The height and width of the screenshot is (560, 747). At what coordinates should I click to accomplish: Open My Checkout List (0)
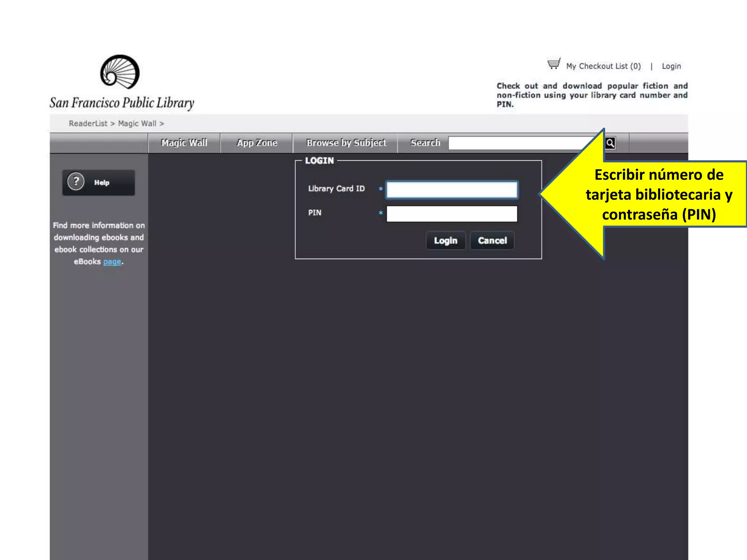[603, 66]
